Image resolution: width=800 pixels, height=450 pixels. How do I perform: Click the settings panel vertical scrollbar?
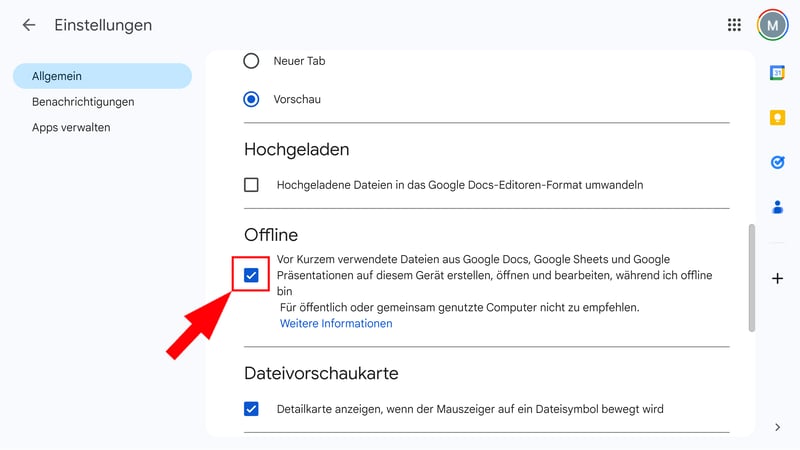750,277
